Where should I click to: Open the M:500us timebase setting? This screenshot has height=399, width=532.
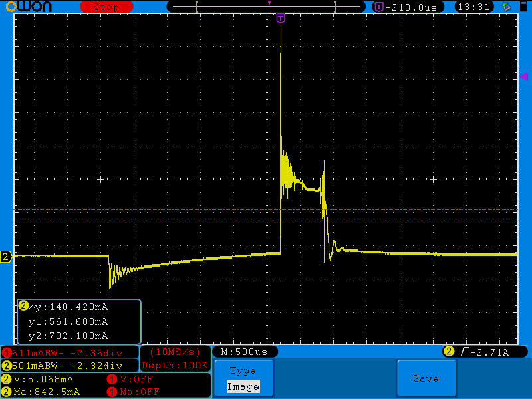245,352
